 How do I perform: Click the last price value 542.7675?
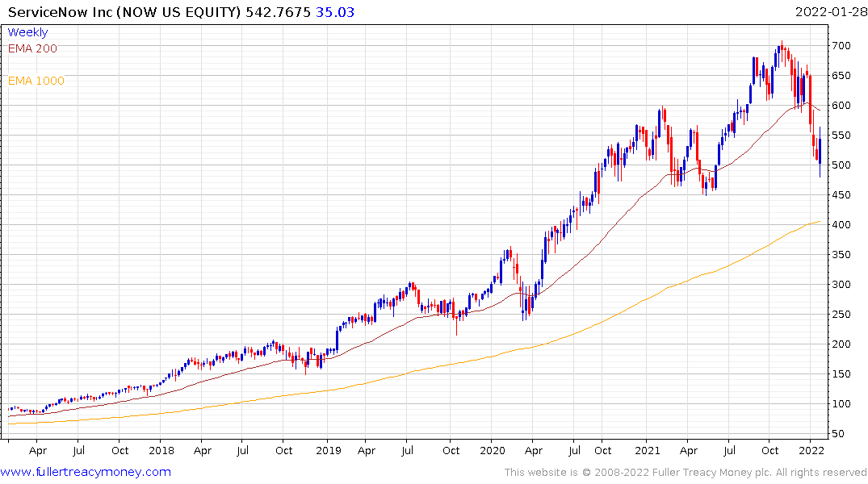pyautogui.click(x=279, y=12)
